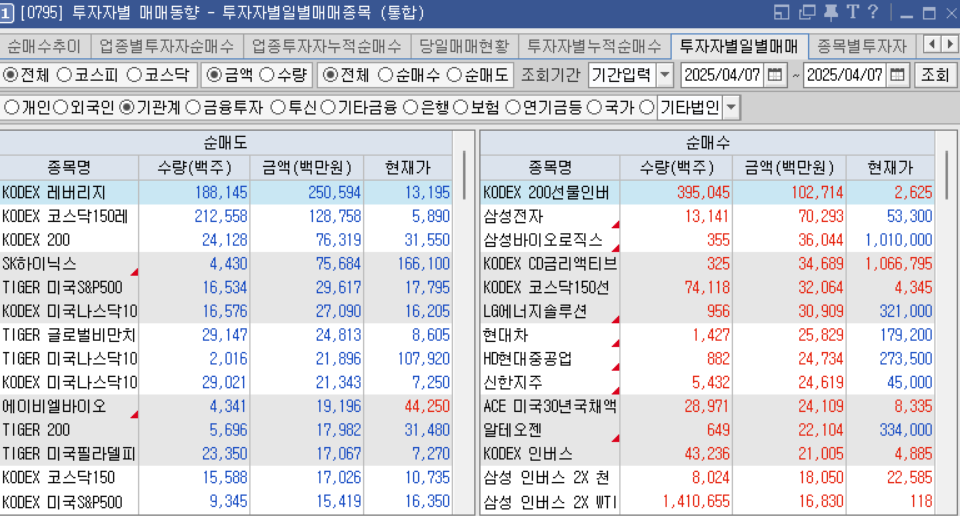The height and width of the screenshot is (516, 960).
Task: Select the 코스피 radio button
Action: coord(64,75)
